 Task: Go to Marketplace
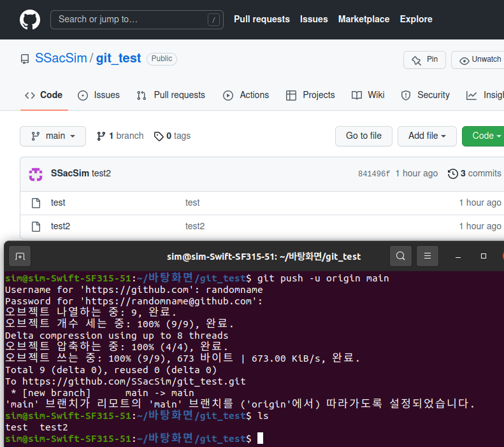click(364, 19)
